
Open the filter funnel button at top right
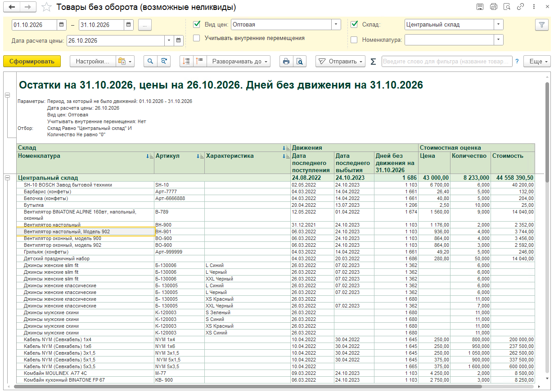542,25
